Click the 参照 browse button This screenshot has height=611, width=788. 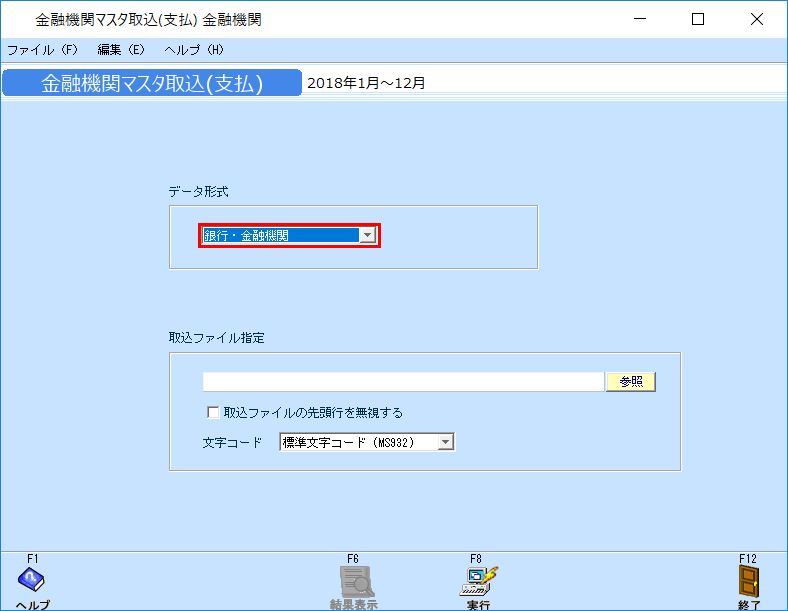click(x=631, y=381)
